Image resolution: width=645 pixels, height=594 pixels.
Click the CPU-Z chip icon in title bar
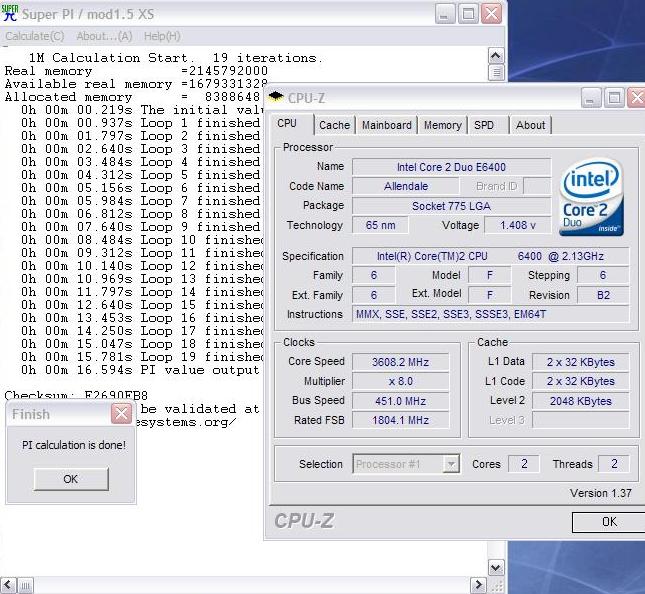point(276,97)
